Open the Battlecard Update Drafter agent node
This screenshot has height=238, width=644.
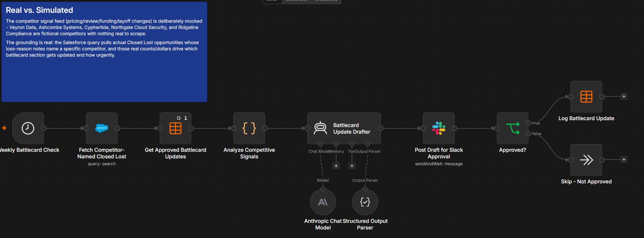click(x=344, y=128)
